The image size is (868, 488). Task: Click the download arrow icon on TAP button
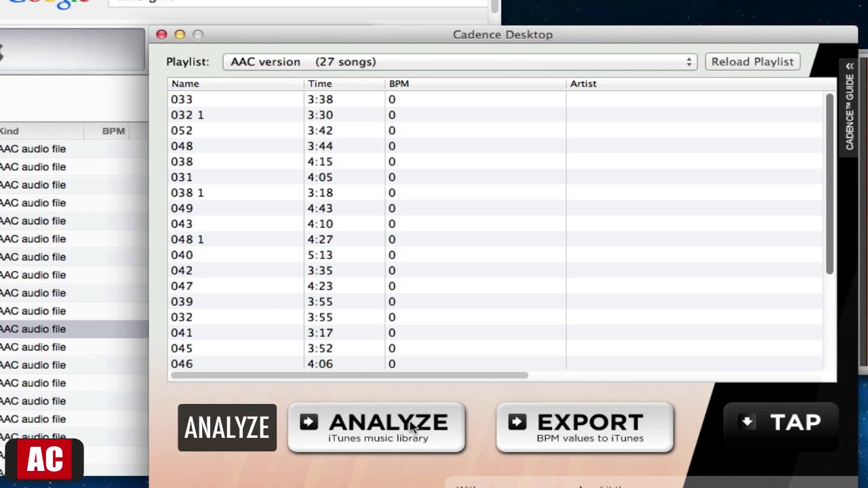coord(747,422)
